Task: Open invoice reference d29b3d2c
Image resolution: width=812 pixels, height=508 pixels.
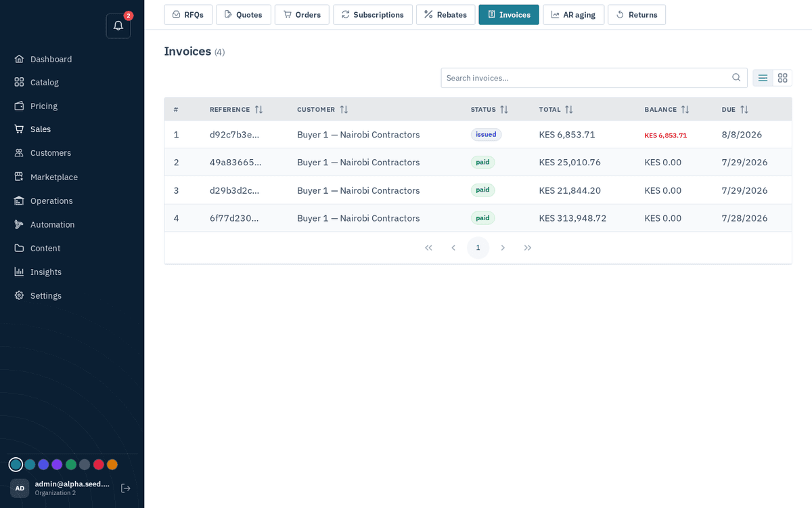Action: 235,190
